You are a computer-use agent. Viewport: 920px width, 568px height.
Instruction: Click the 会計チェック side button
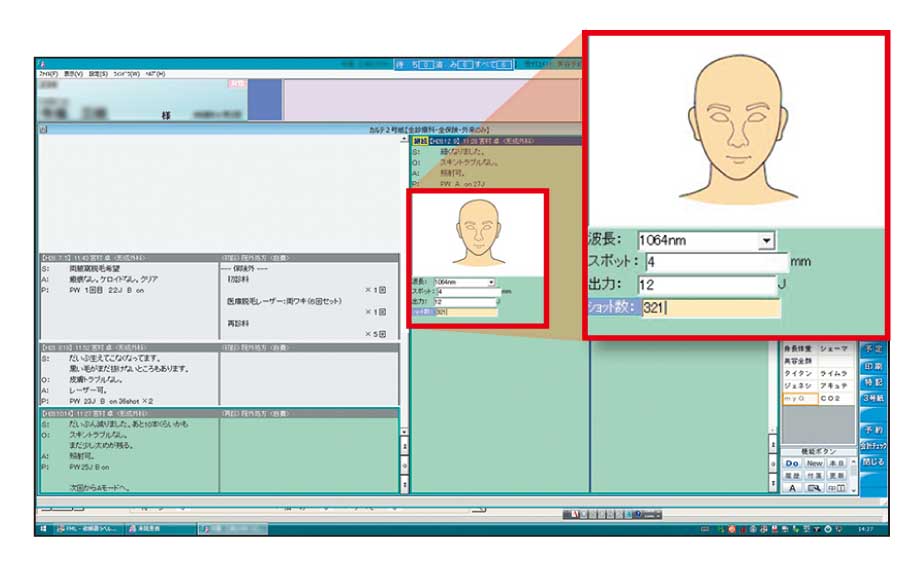[x=872, y=445]
